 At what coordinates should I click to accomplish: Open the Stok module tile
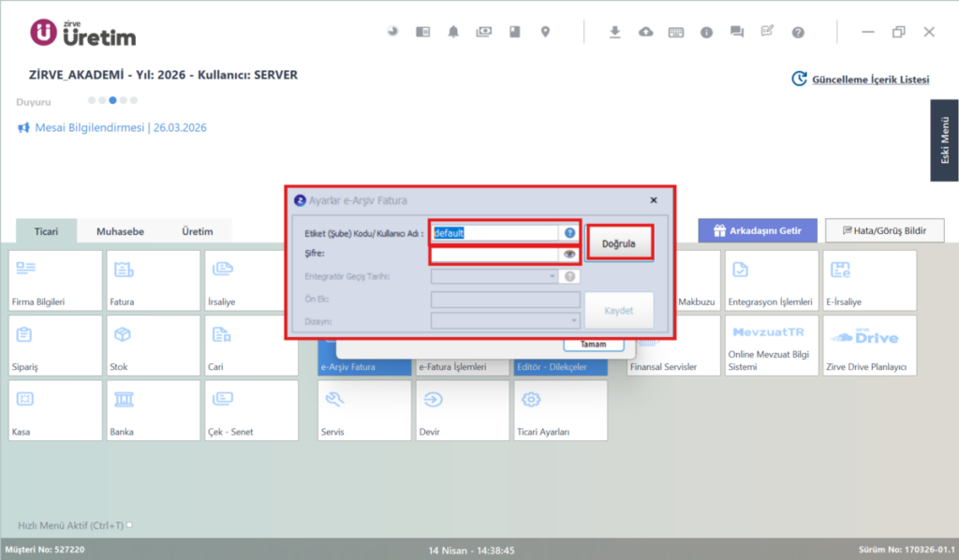coord(153,346)
